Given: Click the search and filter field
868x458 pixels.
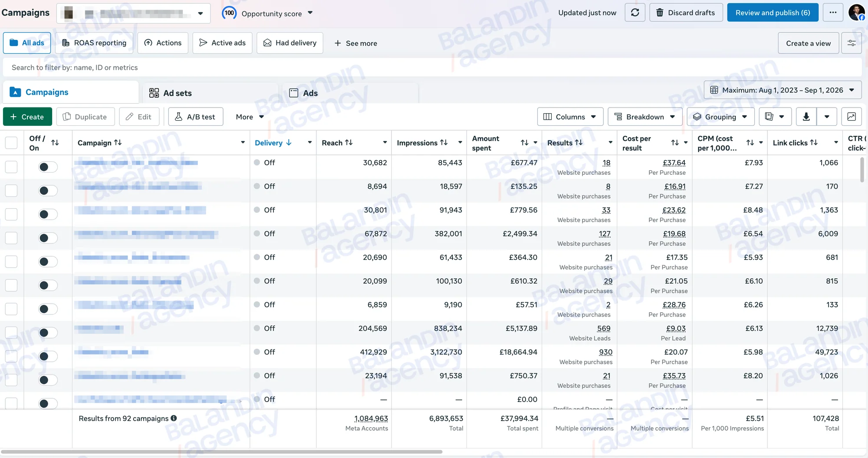Looking at the screenshot, I should [432, 67].
